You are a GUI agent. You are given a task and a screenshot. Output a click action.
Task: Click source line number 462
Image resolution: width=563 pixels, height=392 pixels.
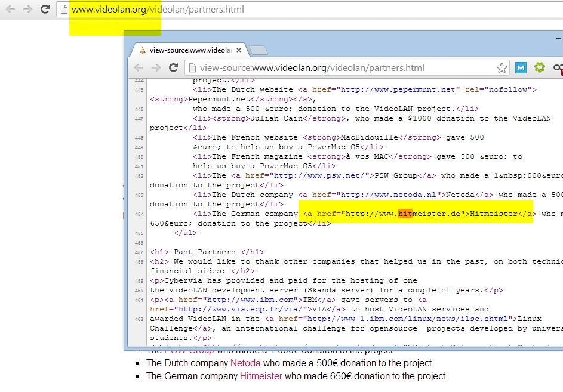[x=139, y=319]
